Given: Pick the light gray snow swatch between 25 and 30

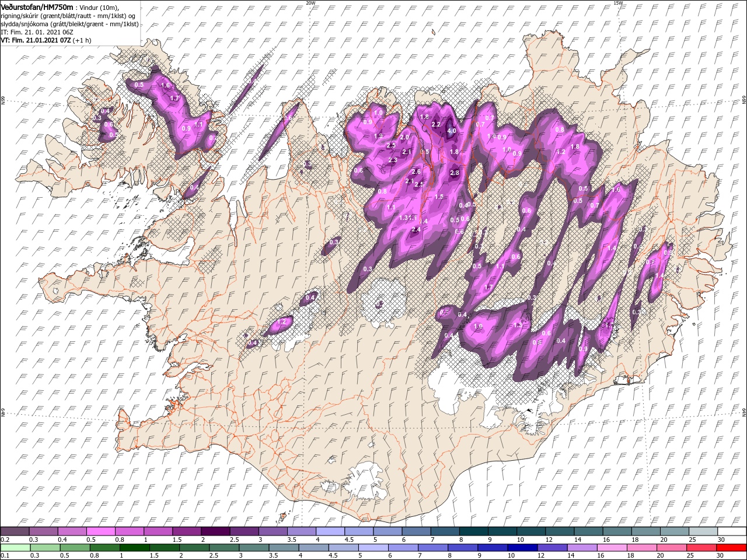Looking at the screenshot, I should point(703,531).
